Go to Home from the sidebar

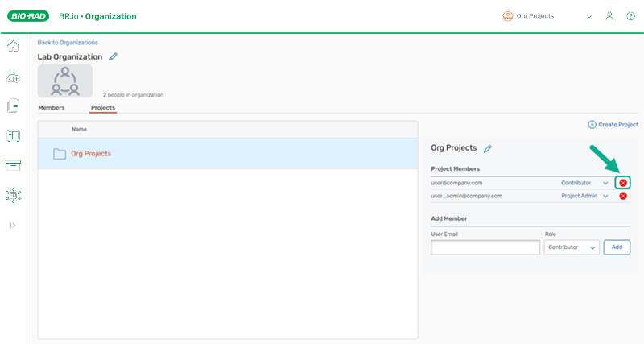click(x=13, y=46)
